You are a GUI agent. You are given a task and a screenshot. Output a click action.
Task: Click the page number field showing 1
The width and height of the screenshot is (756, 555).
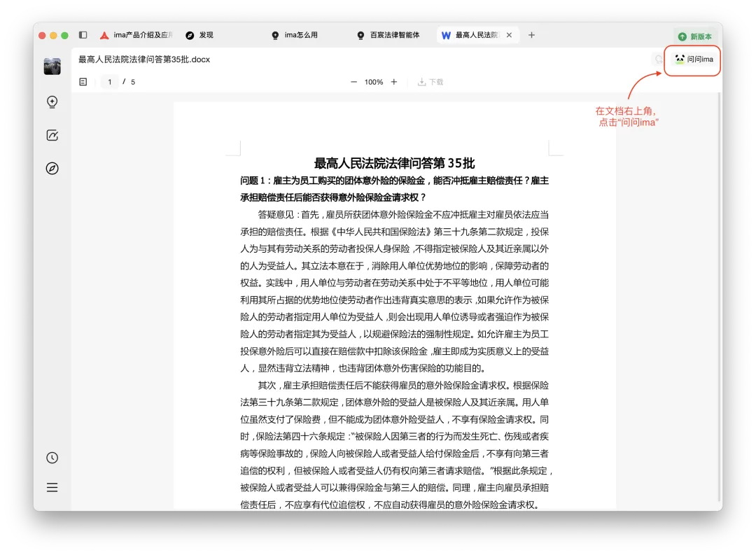[110, 82]
